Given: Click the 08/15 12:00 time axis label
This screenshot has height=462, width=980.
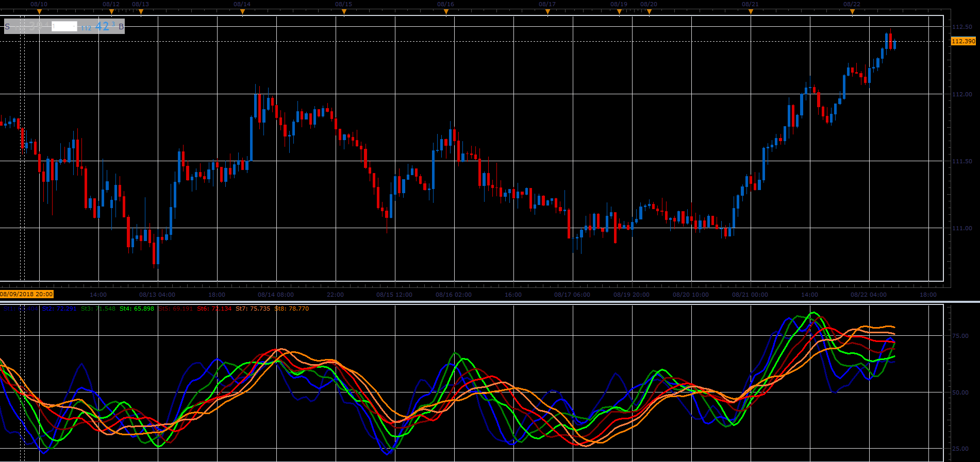Looking at the screenshot, I should coord(394,295).
